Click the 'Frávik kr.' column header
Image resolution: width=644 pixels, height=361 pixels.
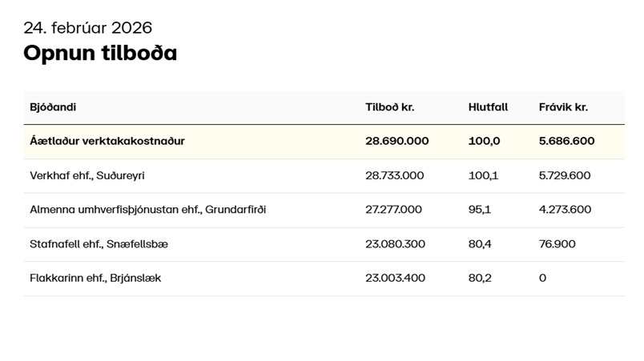pyautogui.click(x=563, y=107)
